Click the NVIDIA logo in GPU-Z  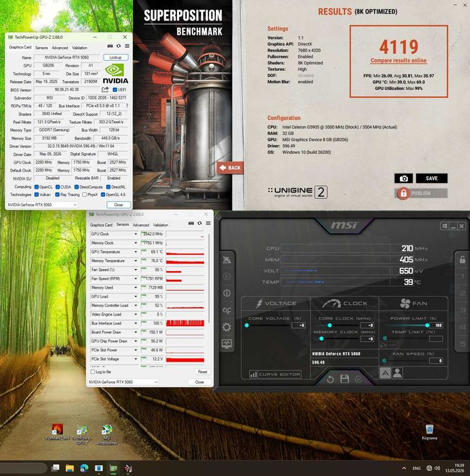click(115, 74)
